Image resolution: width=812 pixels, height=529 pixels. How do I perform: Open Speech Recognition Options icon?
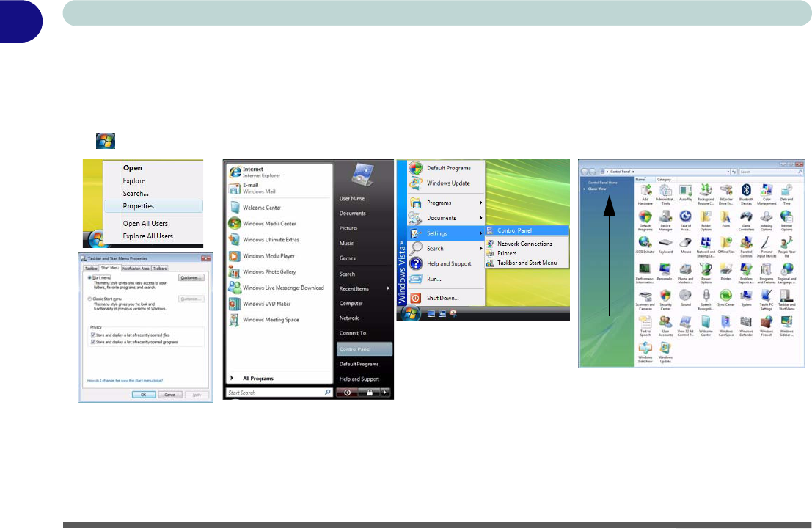pos(706,300)
